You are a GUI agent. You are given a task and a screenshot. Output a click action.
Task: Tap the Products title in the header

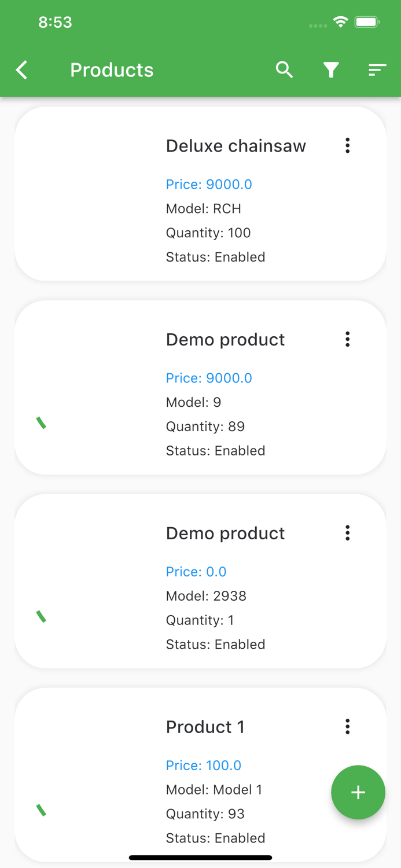111,69
